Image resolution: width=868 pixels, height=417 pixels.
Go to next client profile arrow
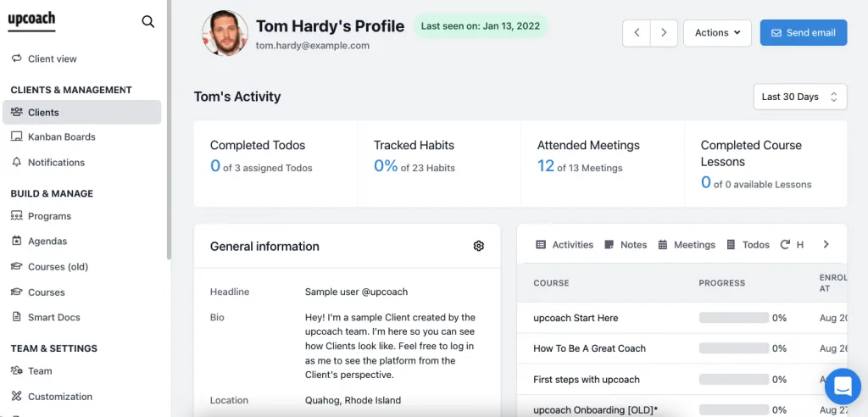click(664, 33)
